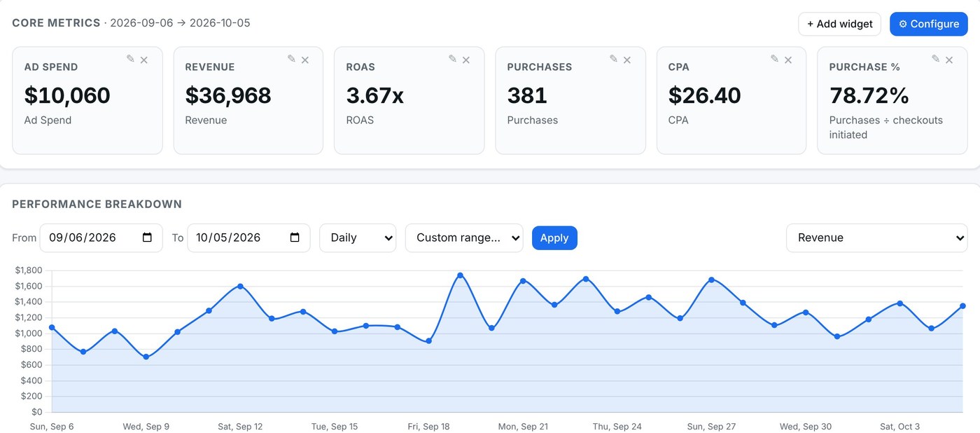Click the 3.67x ROAS value

375,95
